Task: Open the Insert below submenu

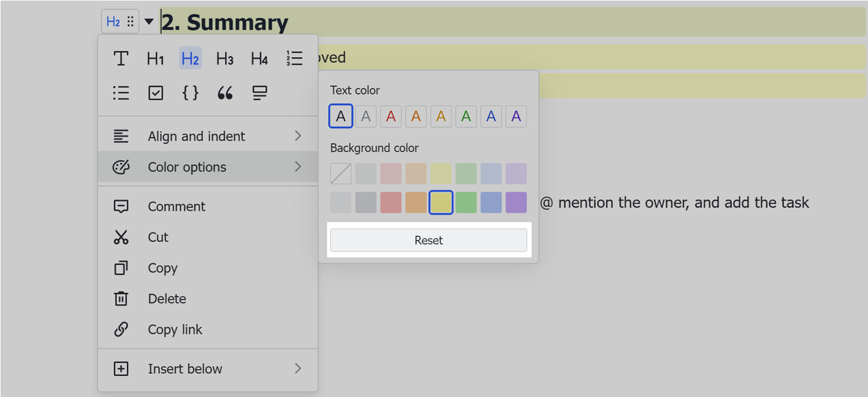Action: 208,369
